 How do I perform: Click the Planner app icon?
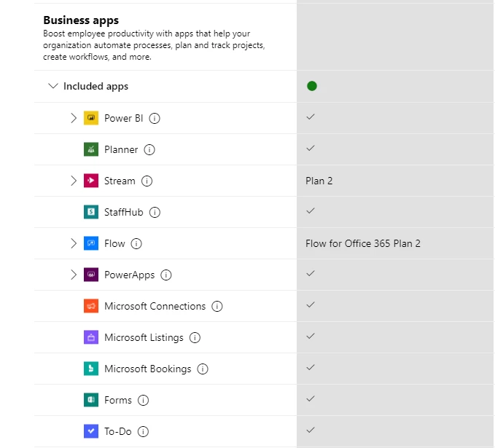(x=91, y=149)
